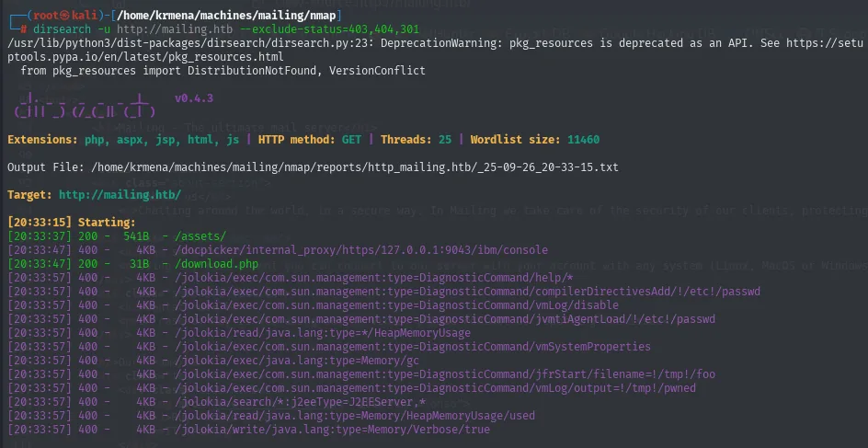Click the jvmtiAgentLoad /etc/passwd path
The image size is (868, 448).
pyautogui.click(x=445, y=319)
